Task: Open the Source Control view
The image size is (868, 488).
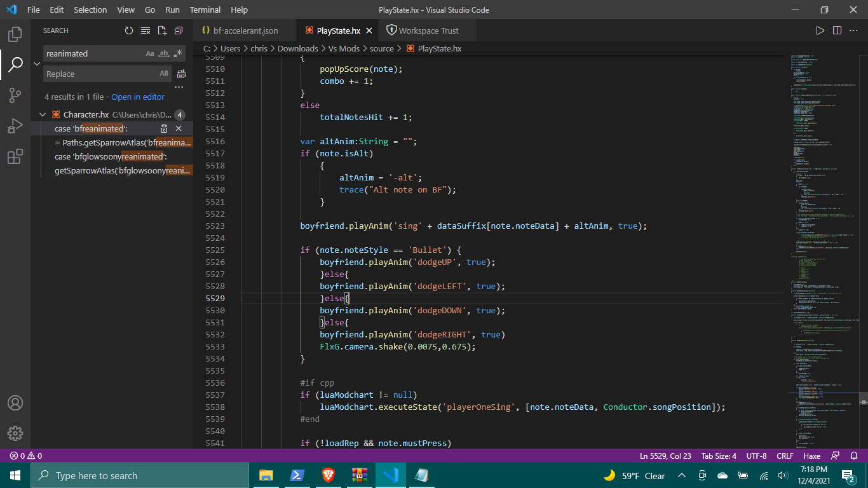Action: click(x=15, y=95)
